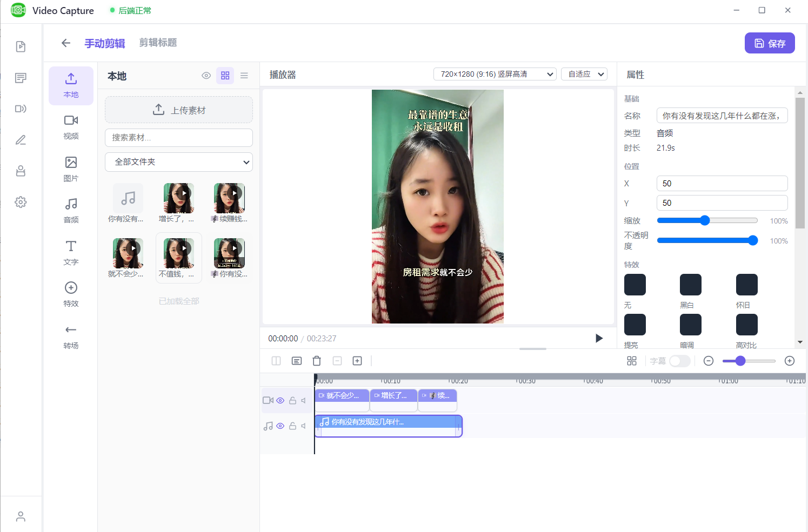The height and width of the screenshot is (532, 808).
Task: Switch material panel to list view
Action: tap(244, 76)
